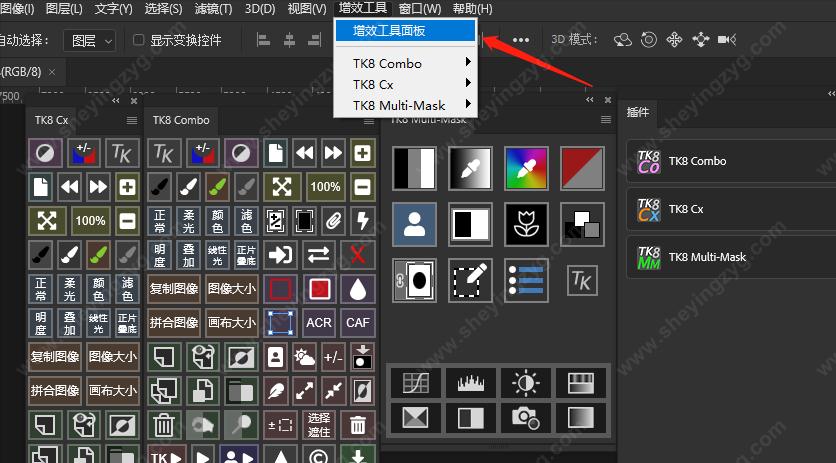This screenshot has height=463, width=836.
Task: Pick the rainbow color eyedropper mask
Action: click(526, 168)
